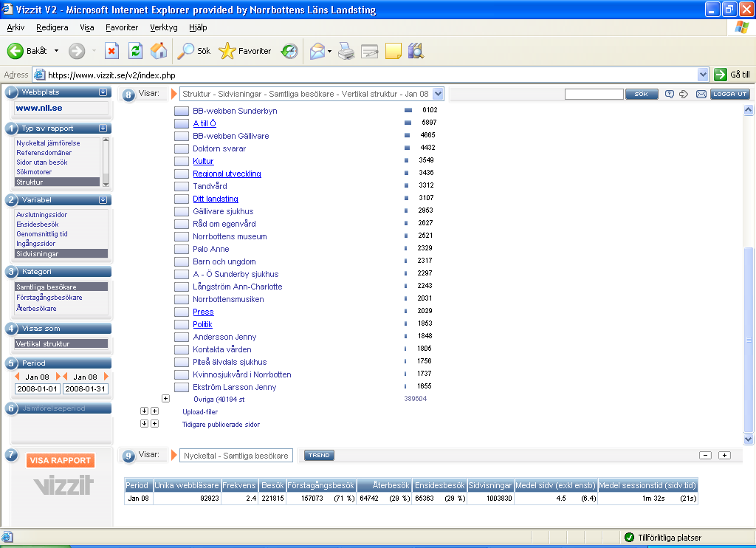756x548 pixels.
Task: Expand the Övriga plus box
Action: click(x=166, y=399)
